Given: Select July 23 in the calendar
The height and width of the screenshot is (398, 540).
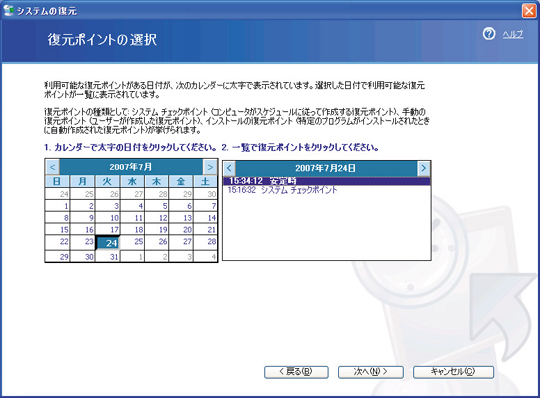Looking at the screenshot, I should click(83, 242).
